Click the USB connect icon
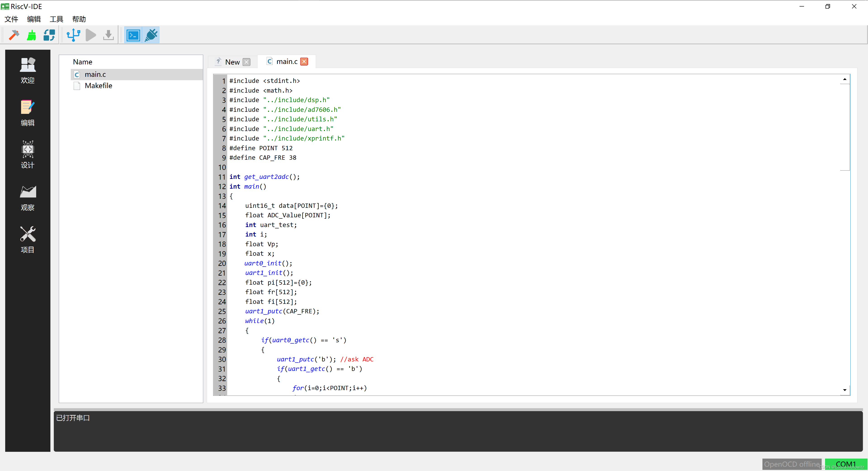Image resolution: width=868 pixels, height=471 pixels. (73, 35)
